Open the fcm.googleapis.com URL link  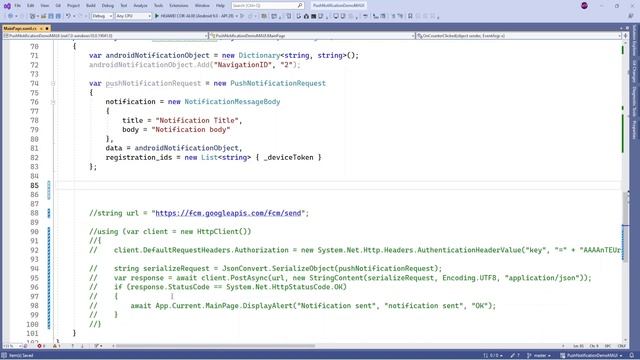(x=228, y=213)
